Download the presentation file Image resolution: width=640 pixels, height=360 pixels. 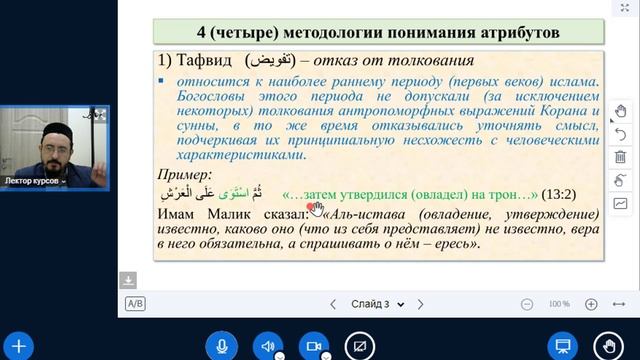(128, 280)
